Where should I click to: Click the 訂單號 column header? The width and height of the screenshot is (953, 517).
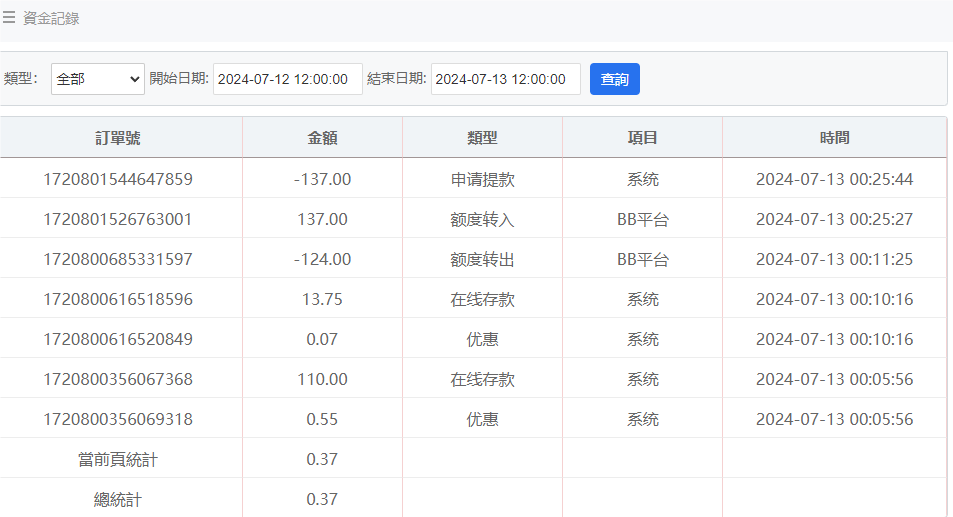click(x=118, y=138)
